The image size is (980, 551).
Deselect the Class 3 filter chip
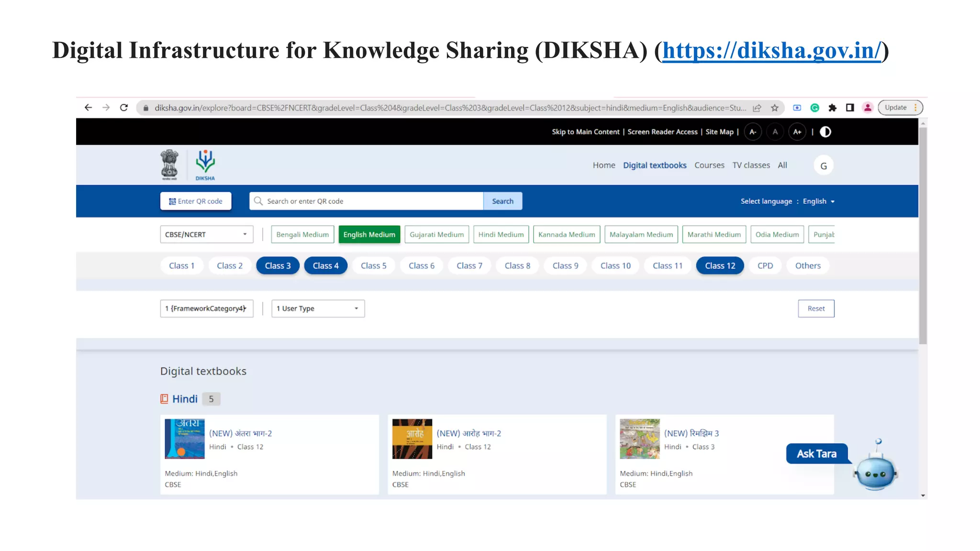tap(278, 265)
